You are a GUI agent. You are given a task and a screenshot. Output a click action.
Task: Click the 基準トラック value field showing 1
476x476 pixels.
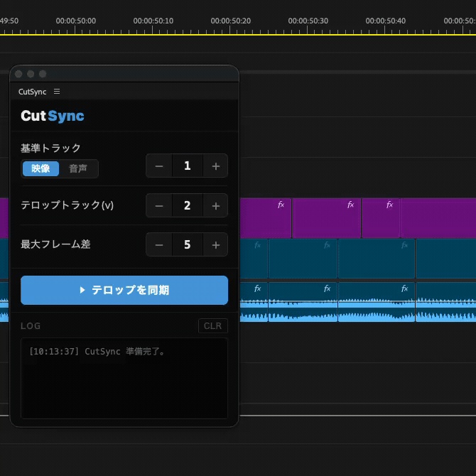click(188, 166)
